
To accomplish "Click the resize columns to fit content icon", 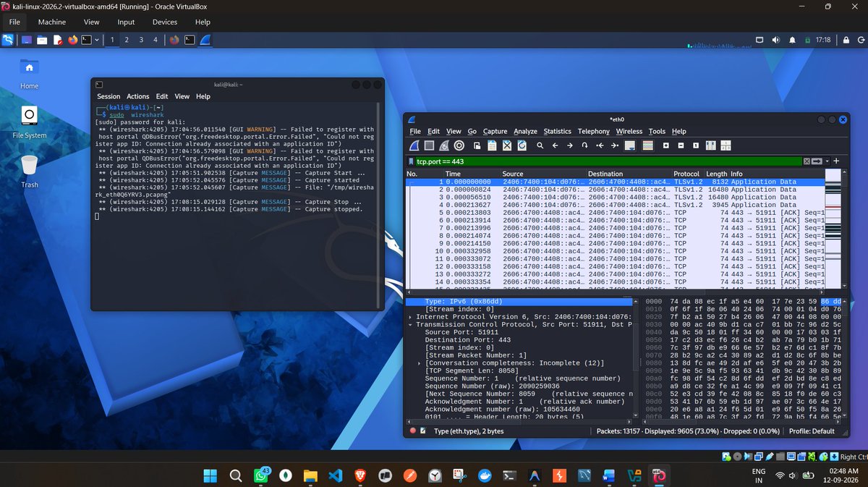I will [710, 145].
